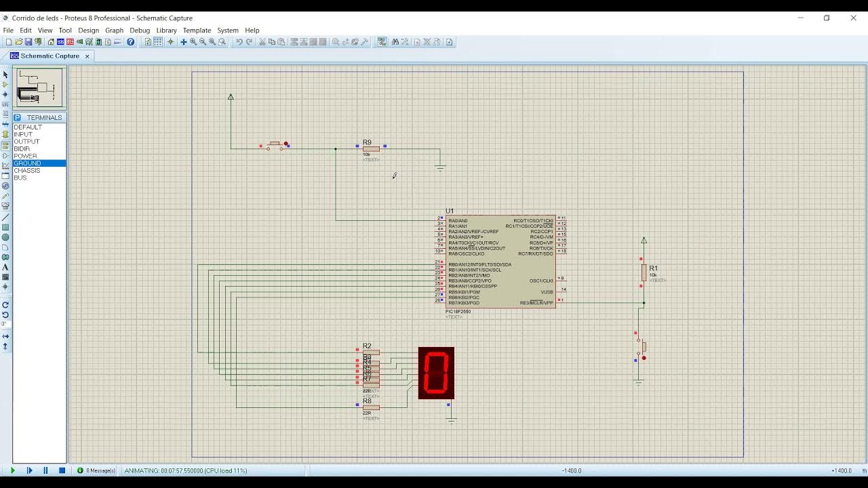
Task: Zoom in using magnifier plus icon
Action: [x=193, y=42]
